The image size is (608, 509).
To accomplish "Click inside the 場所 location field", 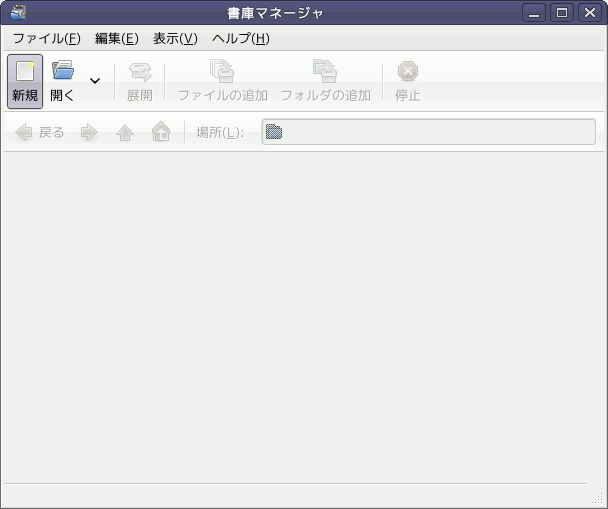I will (428, 132).
